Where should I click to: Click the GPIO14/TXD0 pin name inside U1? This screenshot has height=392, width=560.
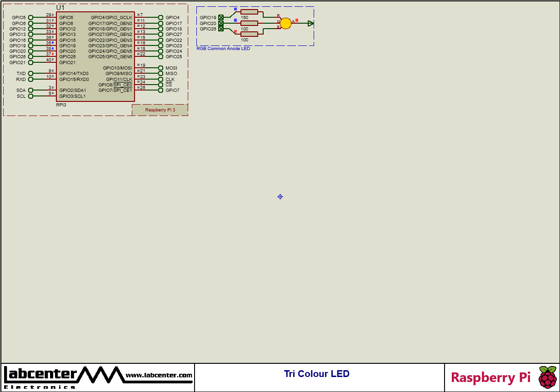(74, 74)
